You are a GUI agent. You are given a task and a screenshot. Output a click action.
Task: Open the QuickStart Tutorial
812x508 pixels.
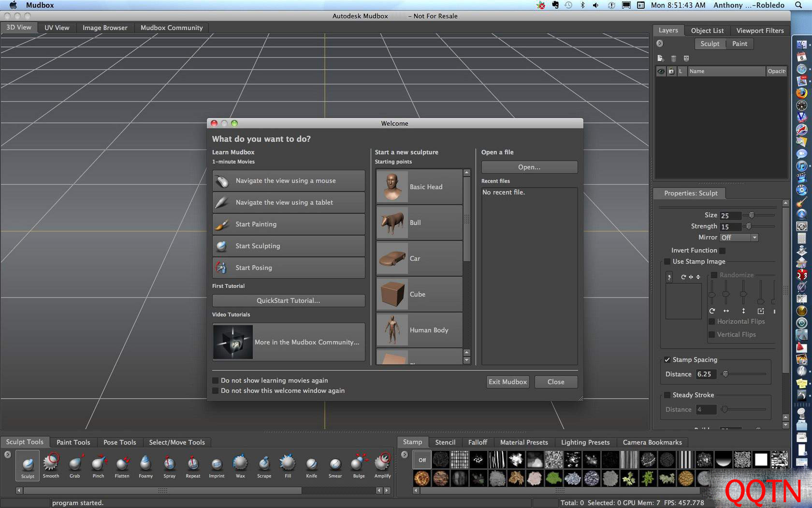coord(289,300)
